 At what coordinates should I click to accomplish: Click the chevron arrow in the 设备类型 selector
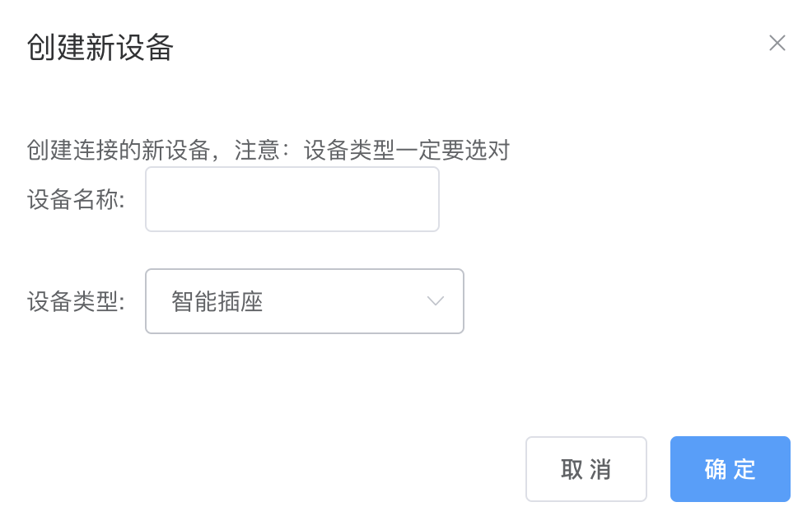(x=436, y=301)
